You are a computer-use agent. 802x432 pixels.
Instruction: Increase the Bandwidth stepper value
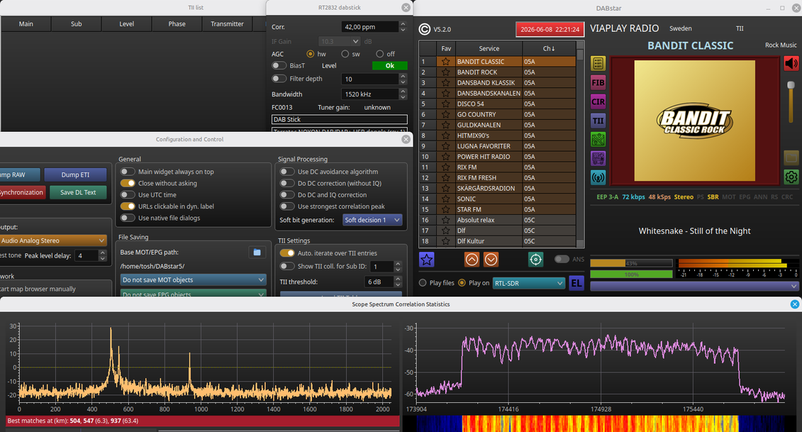pyautogui.click(x=403, y=92)
